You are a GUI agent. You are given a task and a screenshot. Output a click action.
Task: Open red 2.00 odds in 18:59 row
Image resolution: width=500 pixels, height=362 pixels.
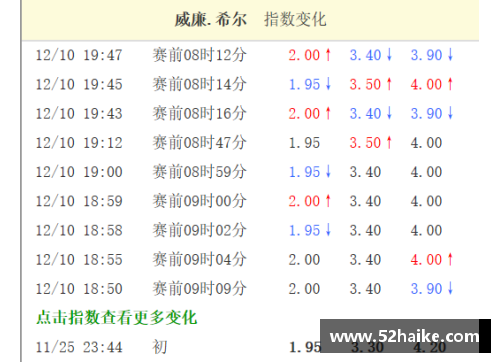point(304,201)
